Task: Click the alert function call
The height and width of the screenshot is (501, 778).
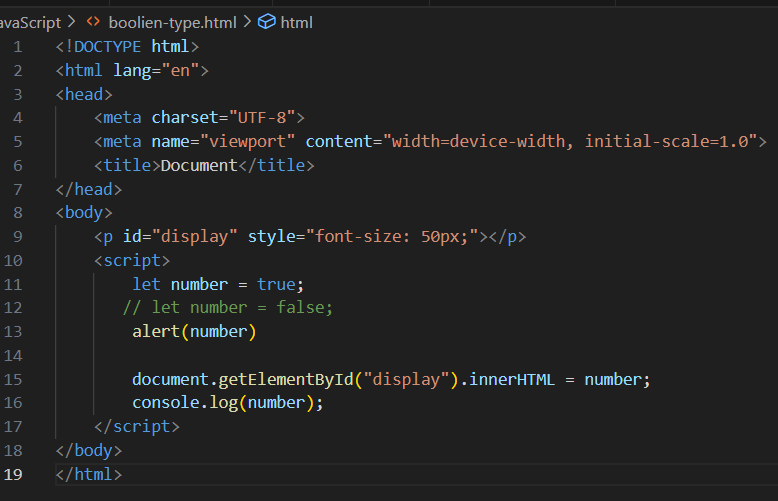Action: coord(156,331)
